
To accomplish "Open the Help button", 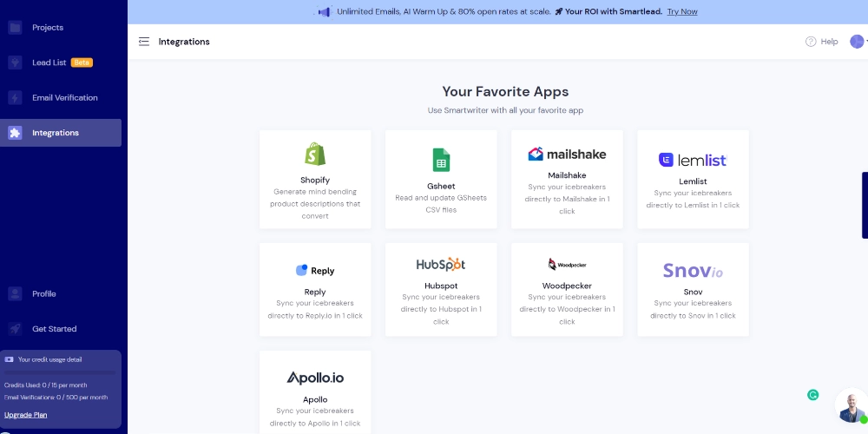I will (x=821, y=42).
